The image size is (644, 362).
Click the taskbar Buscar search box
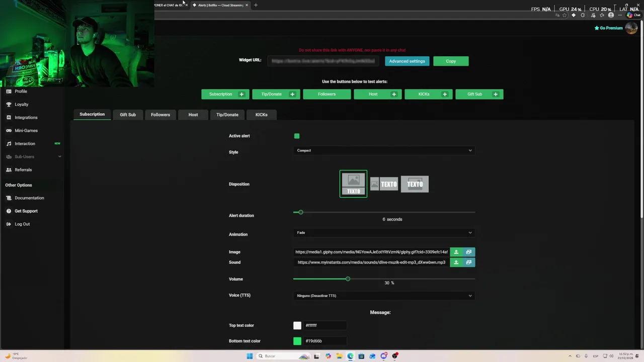pyautogui.click(x=284, y=356)
